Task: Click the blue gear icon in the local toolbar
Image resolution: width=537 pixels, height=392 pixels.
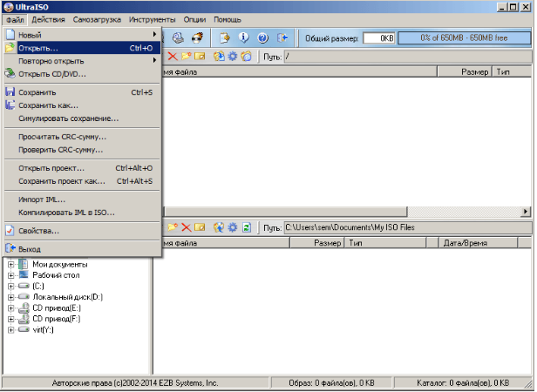Action: click(233, 227)
